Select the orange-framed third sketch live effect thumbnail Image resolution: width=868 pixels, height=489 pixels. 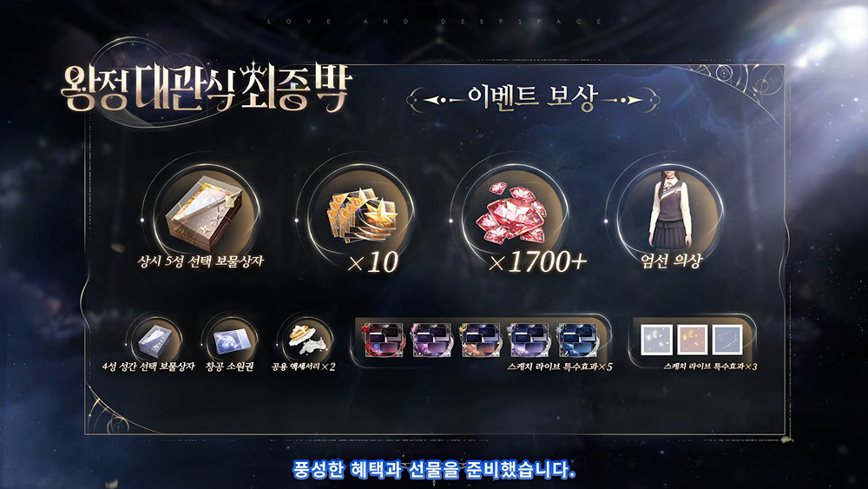coord(481,340)
